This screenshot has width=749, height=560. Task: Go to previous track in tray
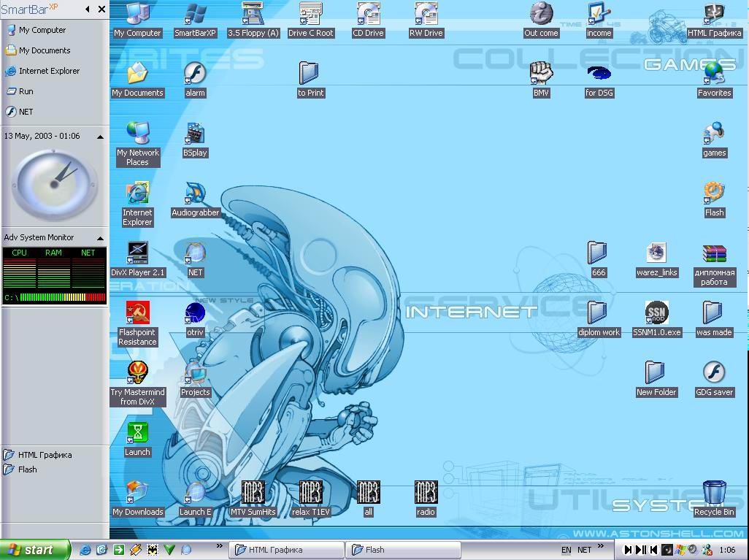click(653, 550)
